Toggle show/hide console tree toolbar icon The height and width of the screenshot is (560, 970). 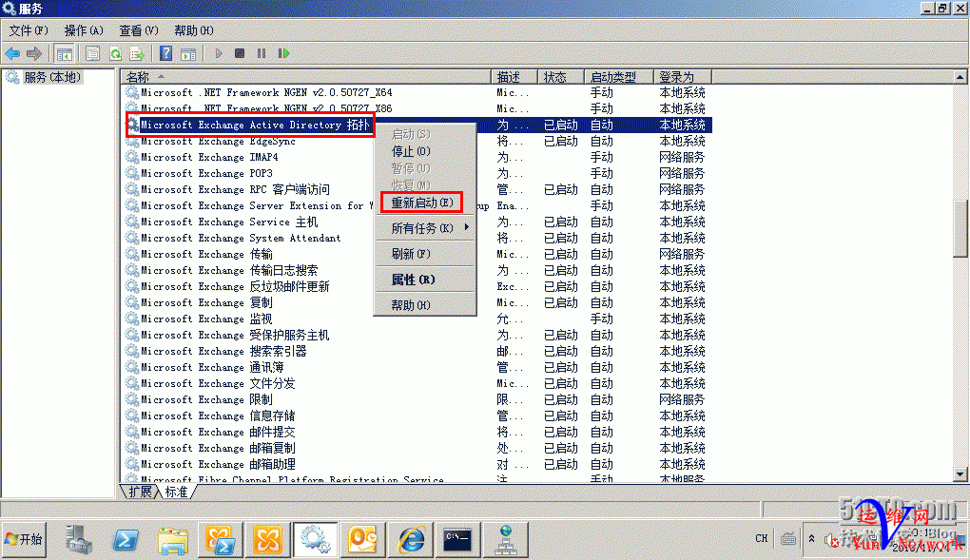(64, 54)
